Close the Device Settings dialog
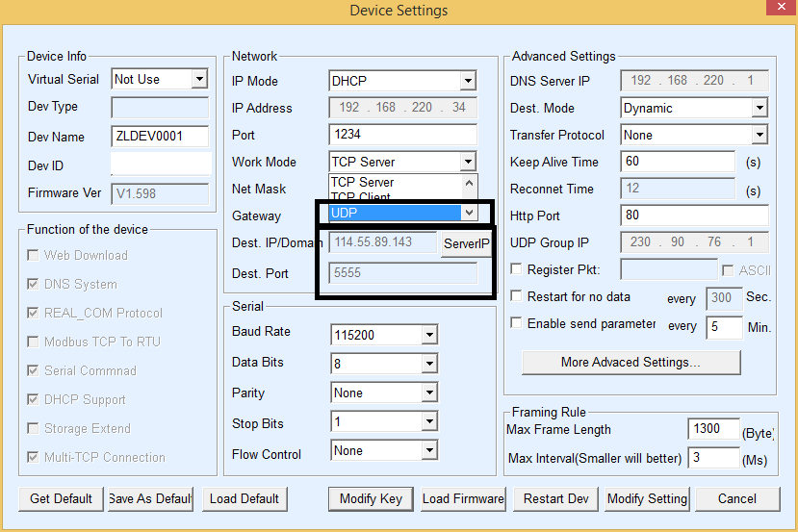Viewport: 798px width, 532px height. [x=778, y=10]
